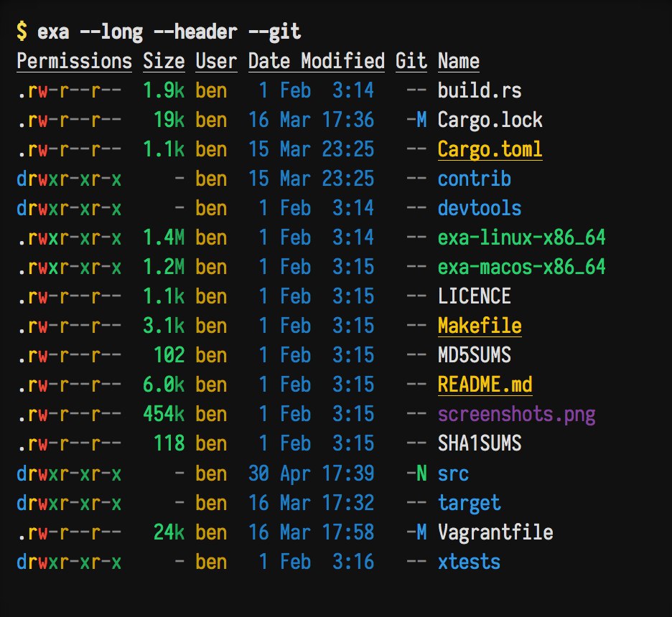Click the 24k size of Vagrantfile
Screen dimensions: 672x617
pos(169,532)
